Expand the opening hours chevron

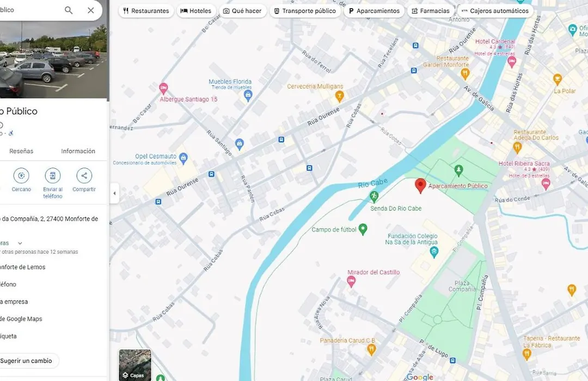20,243
